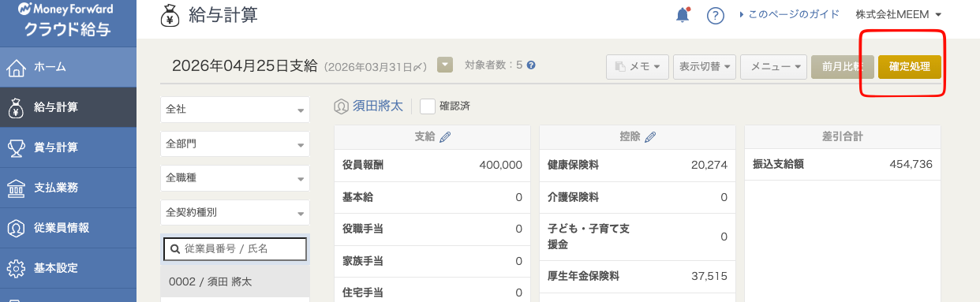The image size is (980, 302).
Task: Open the 須田將太 employee name link
Action: point(378,106)
